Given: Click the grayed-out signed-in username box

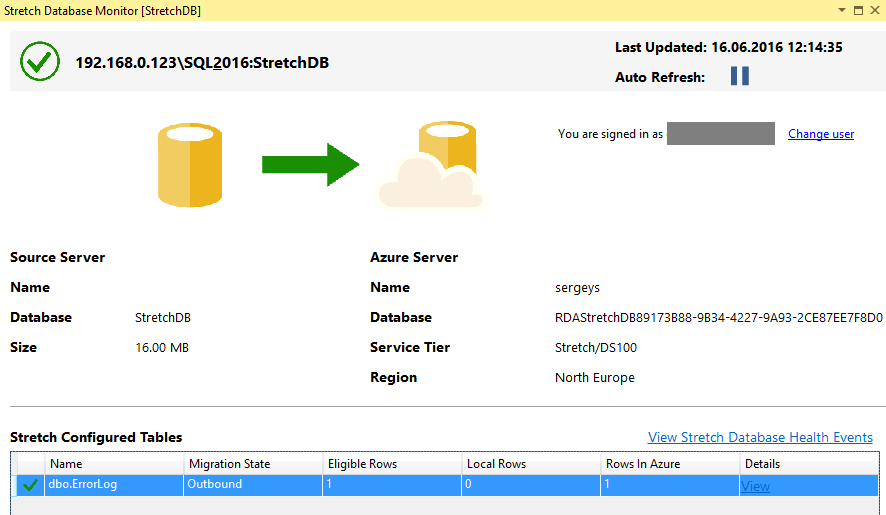Looking at the screenshot, I should point(720,133).
